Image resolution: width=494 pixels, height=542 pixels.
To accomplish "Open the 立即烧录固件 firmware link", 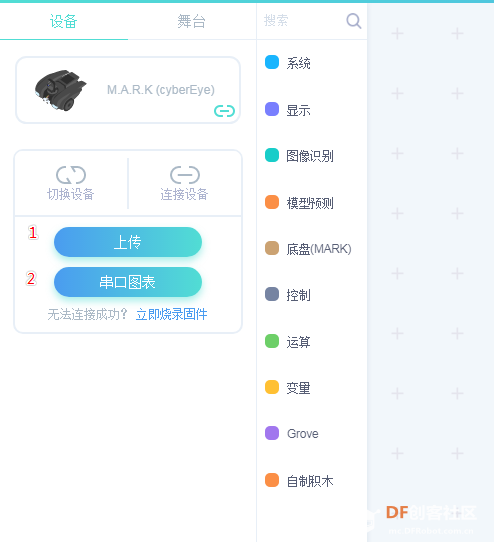I will click(171, 314).
